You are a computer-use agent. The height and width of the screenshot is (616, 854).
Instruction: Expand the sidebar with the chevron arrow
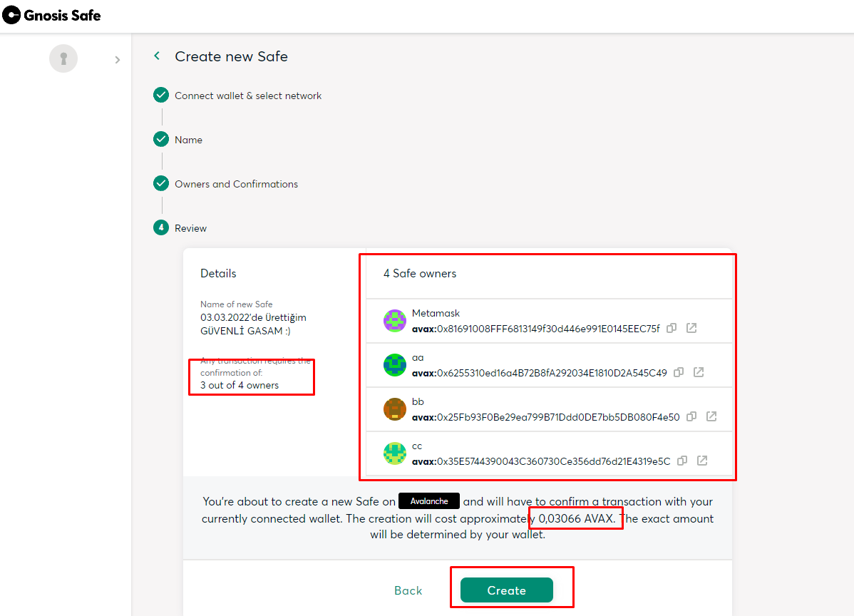[x=117, y=60]
